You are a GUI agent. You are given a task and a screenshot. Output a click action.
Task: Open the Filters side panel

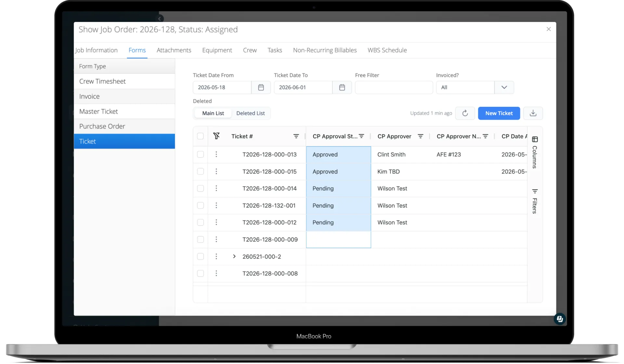tap(535, 201)
